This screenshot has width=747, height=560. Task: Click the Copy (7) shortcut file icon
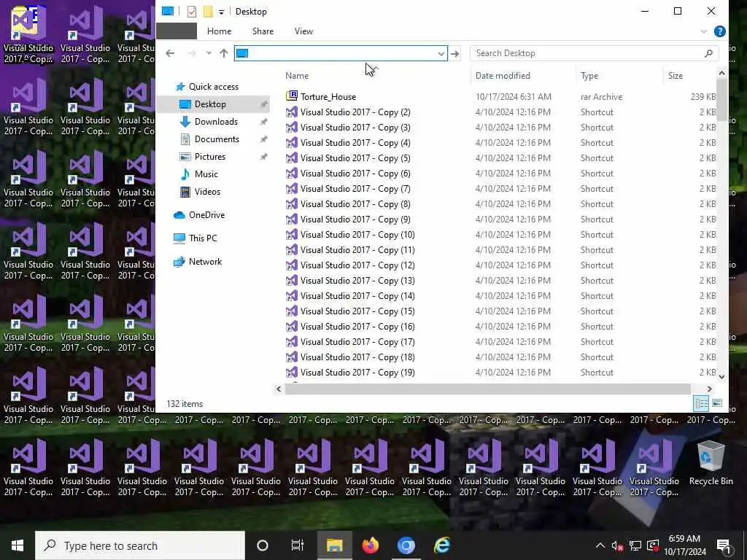292,189
